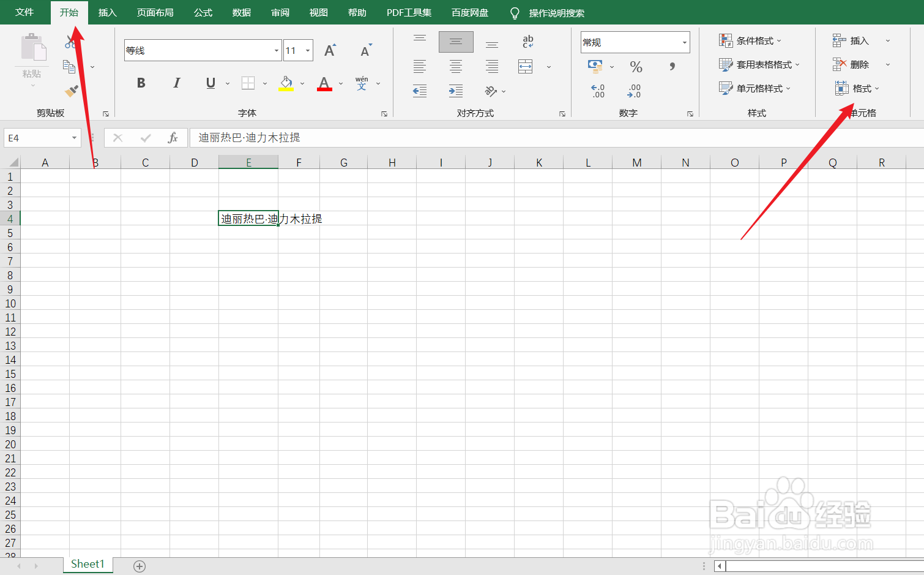Switch to the 审阅 tab

(280, 12)
